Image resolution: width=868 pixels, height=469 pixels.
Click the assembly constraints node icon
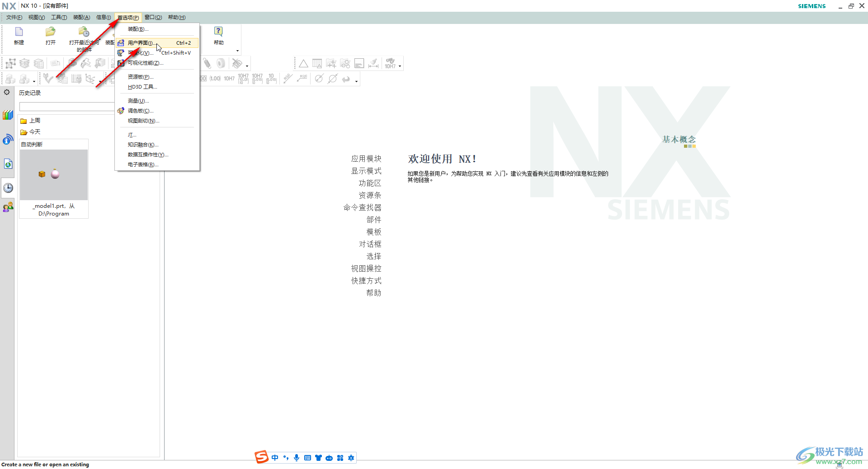(x=10, y=64)
